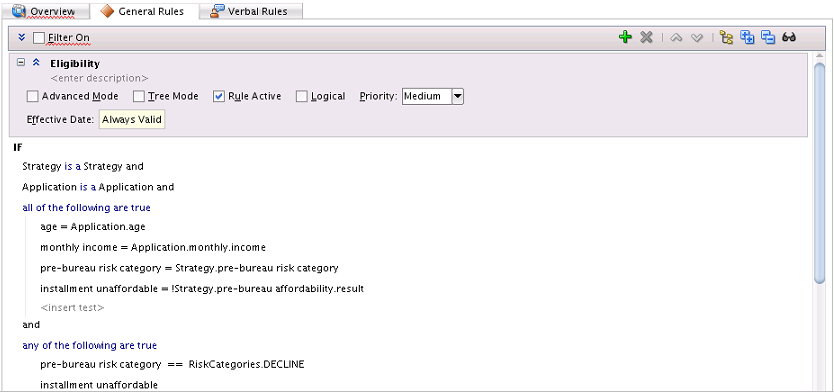Expand the filter panel double chevron

(x=22, y=37)
